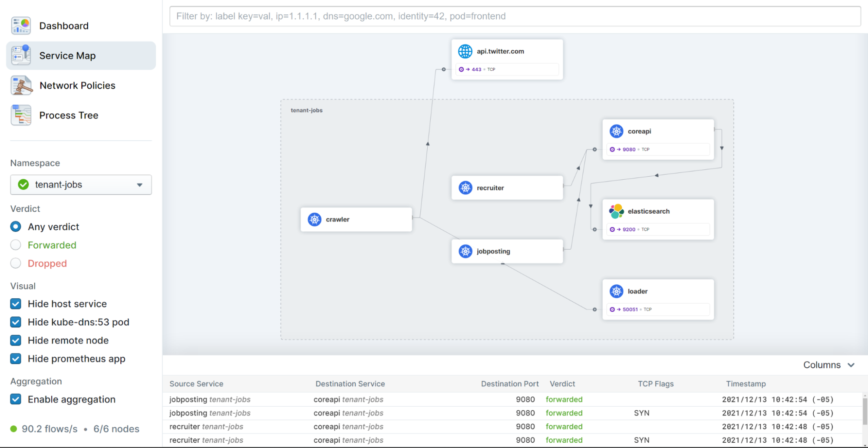This screenshot has height=448, width=868.
Task: Click the recruiter service node
Action: [x=507, y=188]
